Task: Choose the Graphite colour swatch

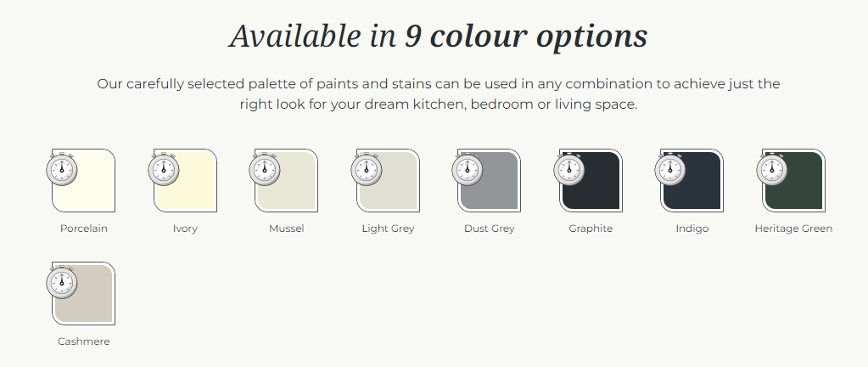Action: [x=591, y=181]
